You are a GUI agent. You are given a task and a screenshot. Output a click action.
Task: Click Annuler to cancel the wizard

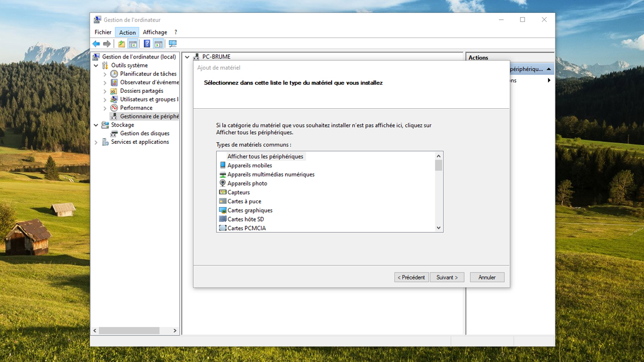pyautogui.click(x=487, y=277)
